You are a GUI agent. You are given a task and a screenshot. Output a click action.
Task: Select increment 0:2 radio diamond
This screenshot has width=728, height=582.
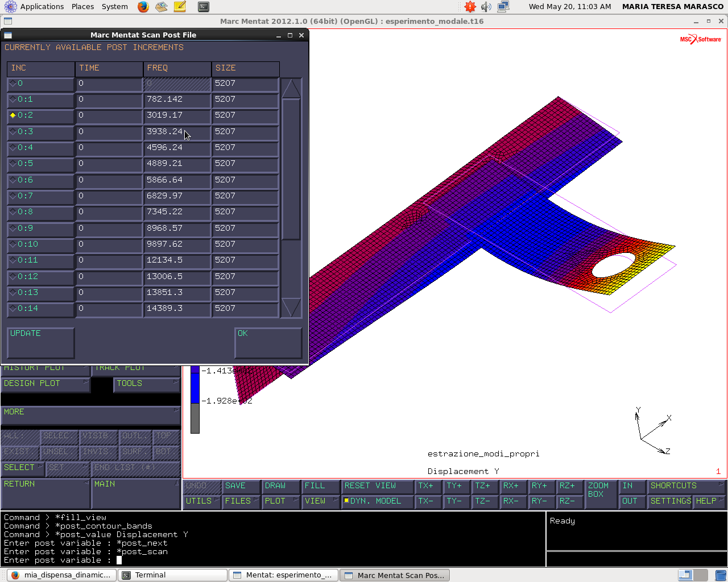tap(13, 115)
